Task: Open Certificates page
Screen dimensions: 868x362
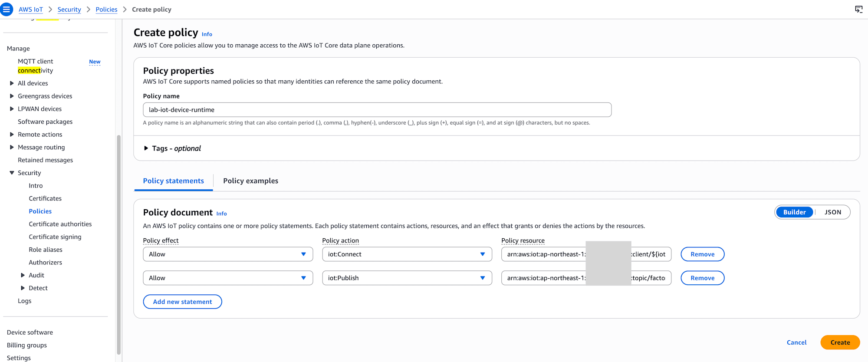Action: click(x=45, y=199)
